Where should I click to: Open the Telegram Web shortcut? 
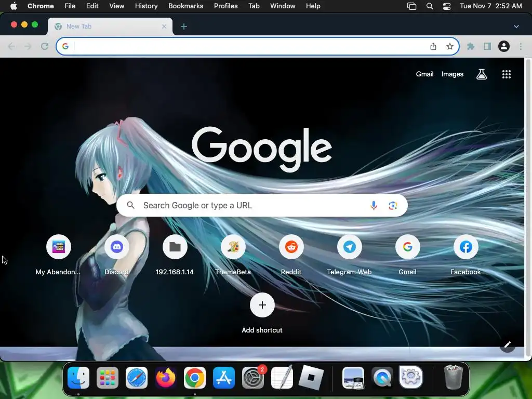point(350,255)
